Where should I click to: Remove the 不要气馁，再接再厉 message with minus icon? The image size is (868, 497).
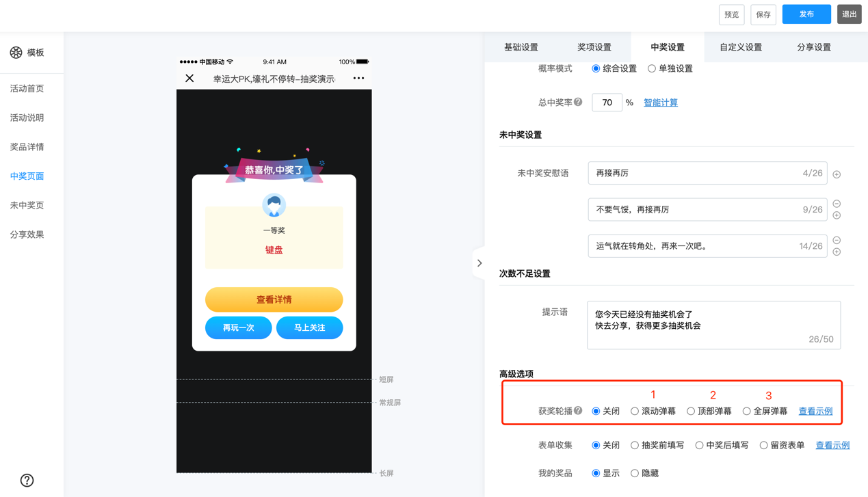click(x=837, y=204)
